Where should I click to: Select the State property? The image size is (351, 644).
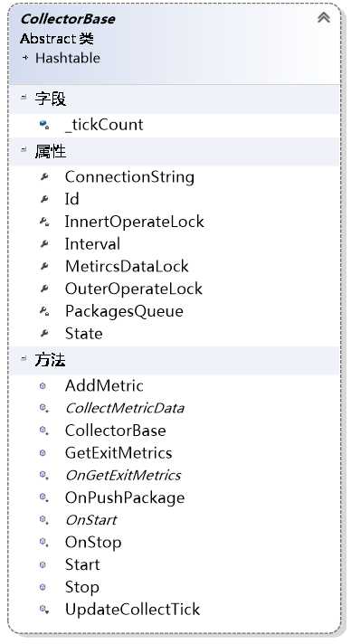(x=84, y=333)
